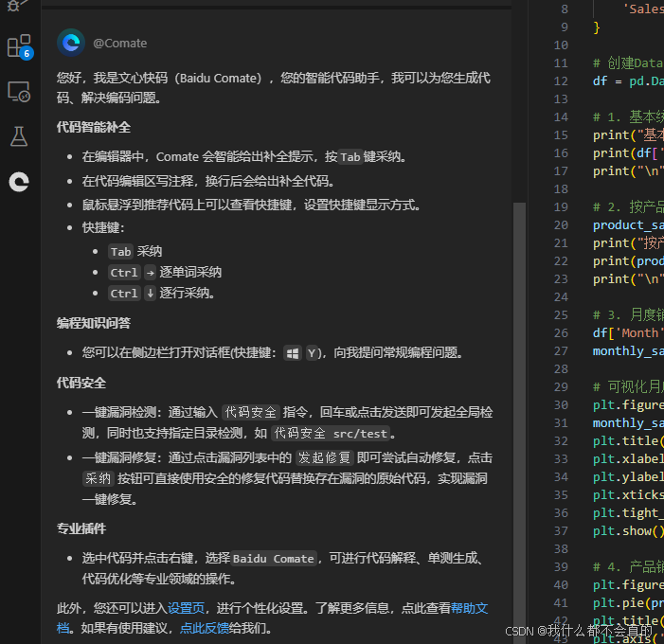Click the @Comate name label
Screen dimensions: 664x644
tap(120, 44)
